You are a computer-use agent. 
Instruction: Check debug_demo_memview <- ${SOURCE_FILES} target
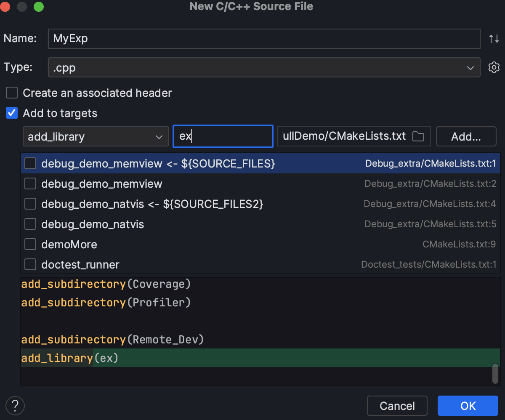coord(30,163)
